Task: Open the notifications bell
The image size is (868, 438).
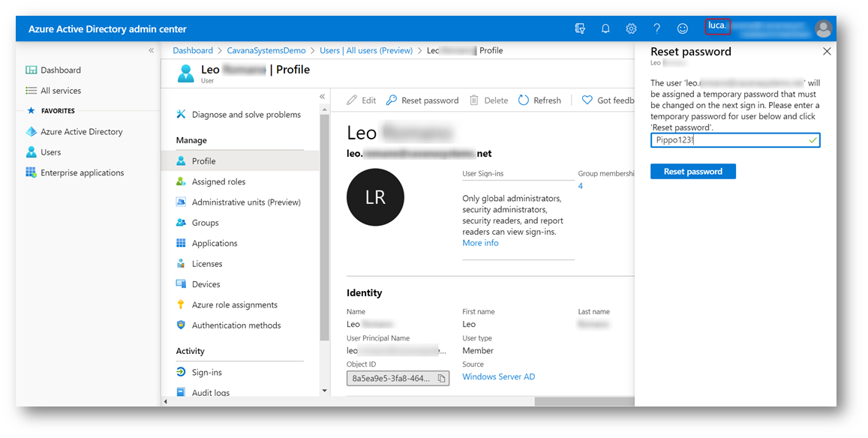Action: 605,28
